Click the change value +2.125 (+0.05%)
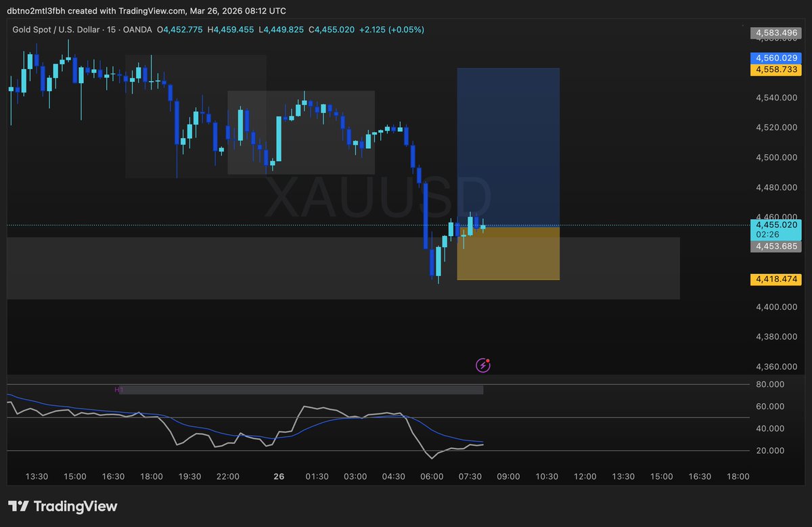 pos(391,30)
